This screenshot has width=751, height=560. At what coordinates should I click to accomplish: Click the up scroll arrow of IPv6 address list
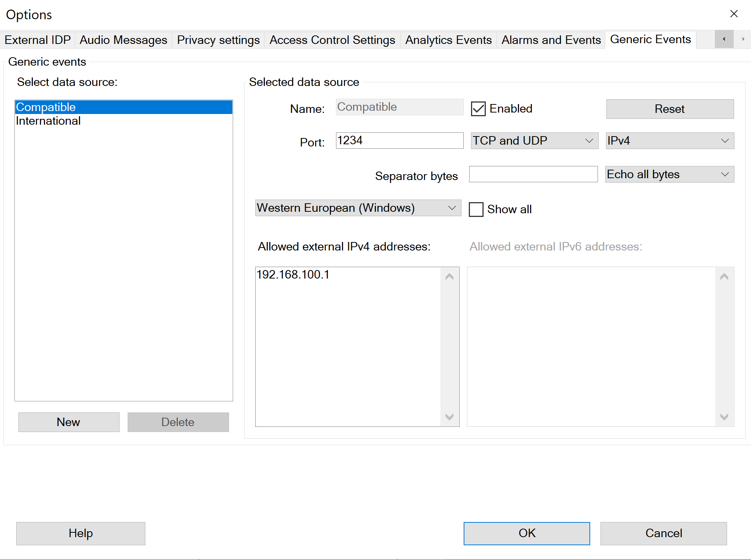pyautogui.click(x=724, y=276)
